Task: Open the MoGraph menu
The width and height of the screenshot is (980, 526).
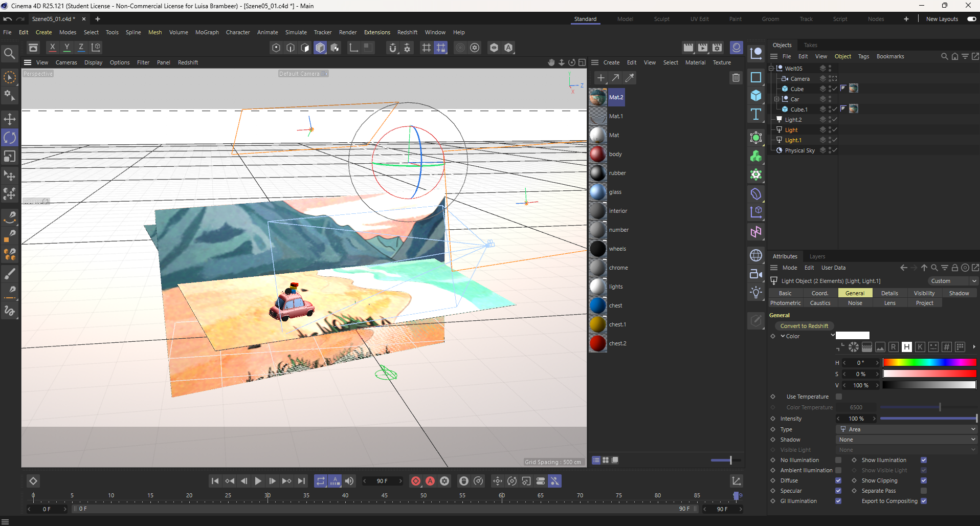Action: tap(207, 32)
